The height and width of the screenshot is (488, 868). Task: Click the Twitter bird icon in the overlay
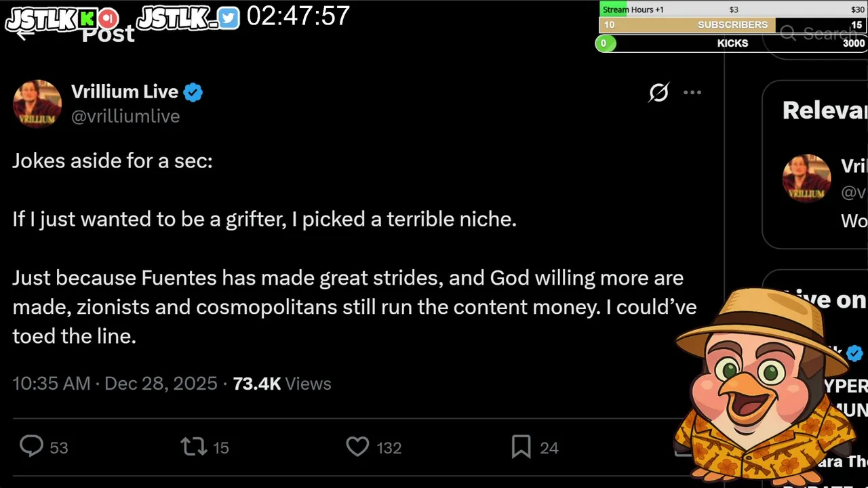[229, 18]
